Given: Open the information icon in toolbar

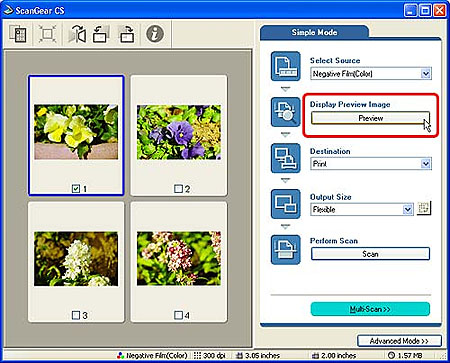Looking at the screenshot, I should 155,34.
